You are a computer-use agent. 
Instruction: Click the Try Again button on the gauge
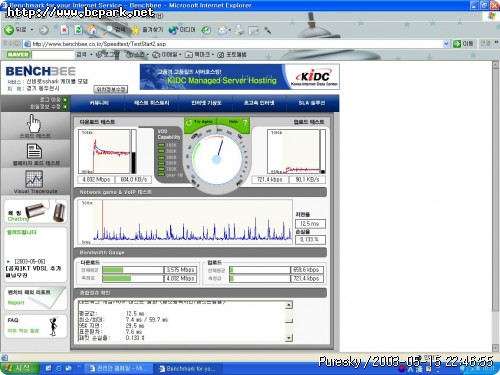[x=200, y=122]
